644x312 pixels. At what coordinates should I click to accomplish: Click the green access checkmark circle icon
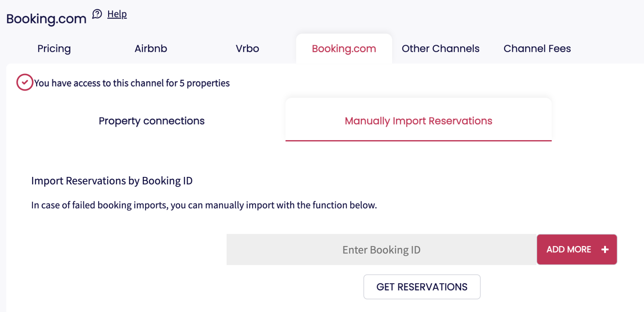tap(25, 82)
